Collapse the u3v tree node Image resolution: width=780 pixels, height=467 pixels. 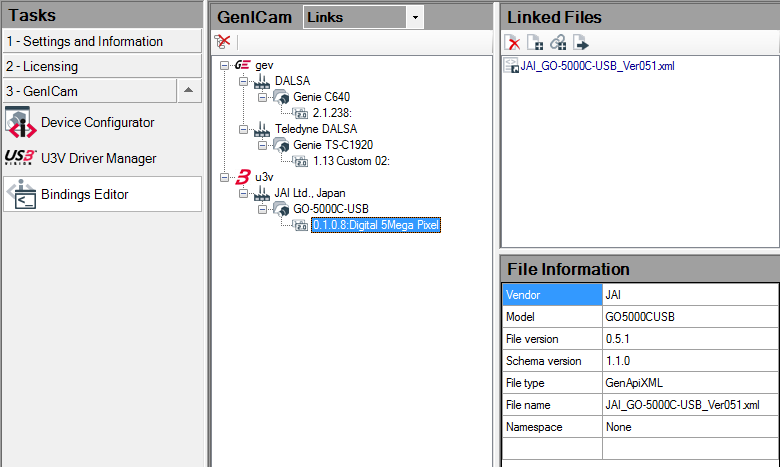pyautogui.click(x=224, y=177)
